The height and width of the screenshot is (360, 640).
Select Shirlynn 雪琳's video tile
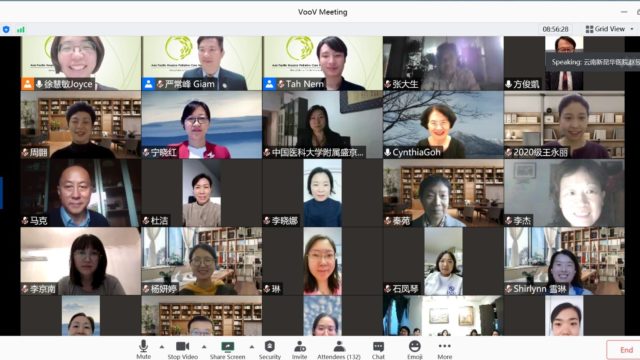pyautogui.click(x=564, y=261)
